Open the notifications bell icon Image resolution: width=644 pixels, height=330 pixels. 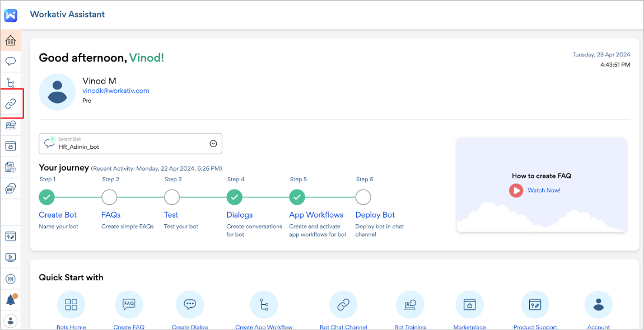coord(11,300)
